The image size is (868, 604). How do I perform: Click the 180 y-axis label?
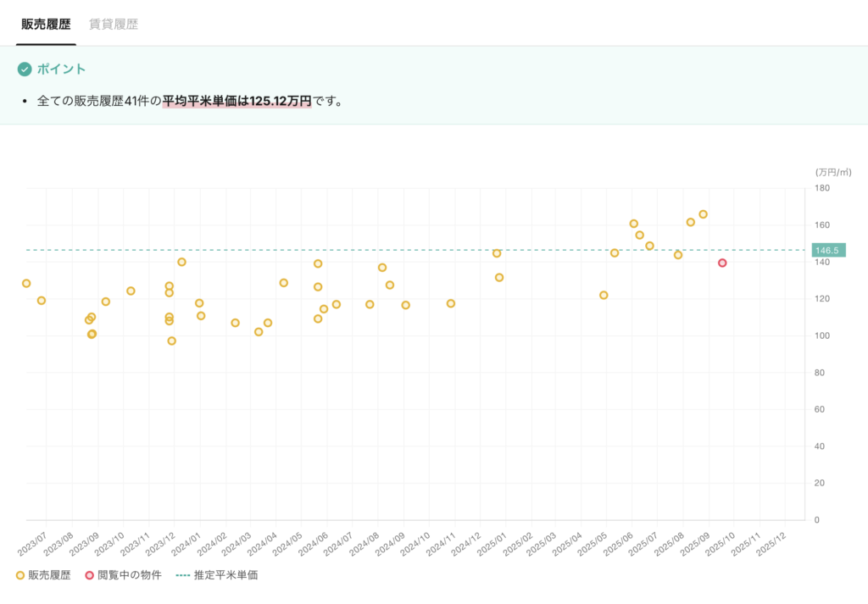pos(821,188)
